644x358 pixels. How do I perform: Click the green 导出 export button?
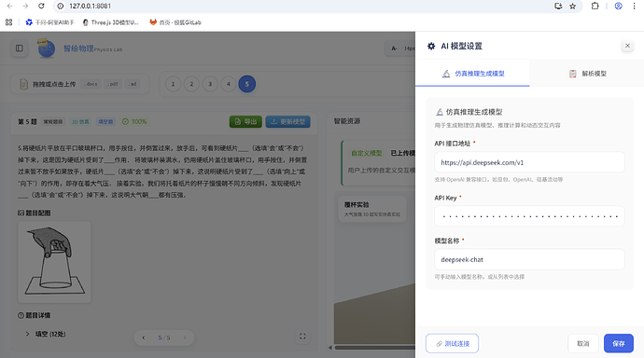click(x=245, y=122)
